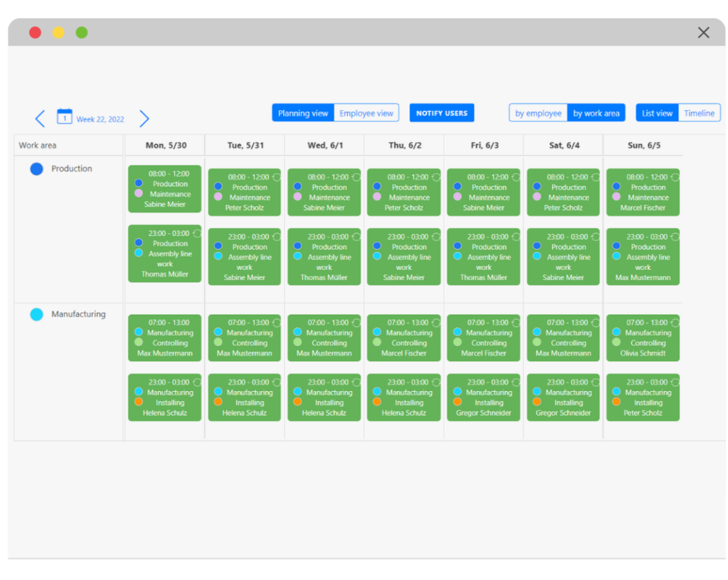728x580 pixels.
Task: Group shifts by work area
Action: 596,113
